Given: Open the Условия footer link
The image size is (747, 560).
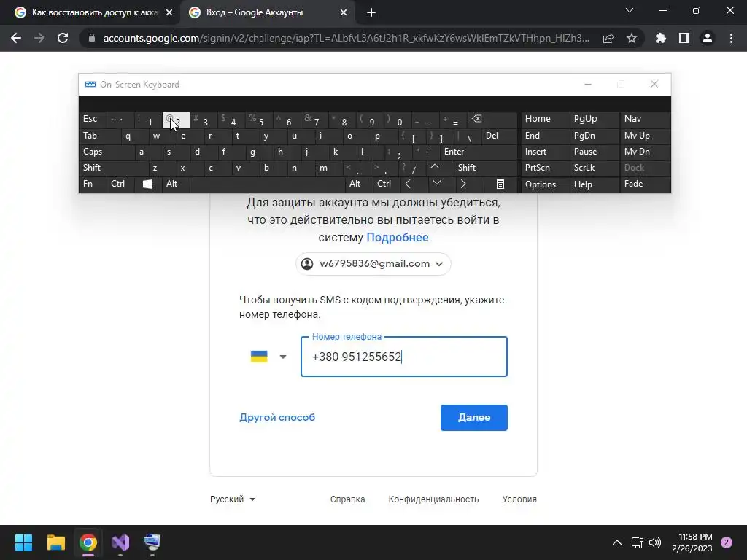Looking at the screenshot, I should (x=519, y=499).
